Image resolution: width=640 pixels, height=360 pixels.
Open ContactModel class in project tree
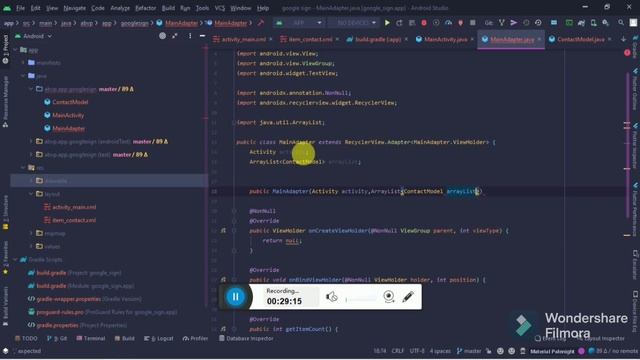(x=70, y=102)
